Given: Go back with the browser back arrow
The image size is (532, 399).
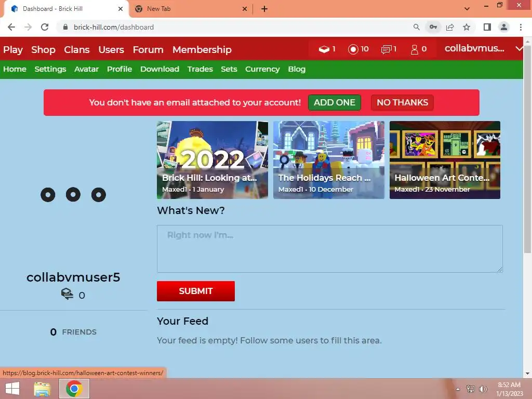Looking at the screenshot, I should [x=11, y=27].
